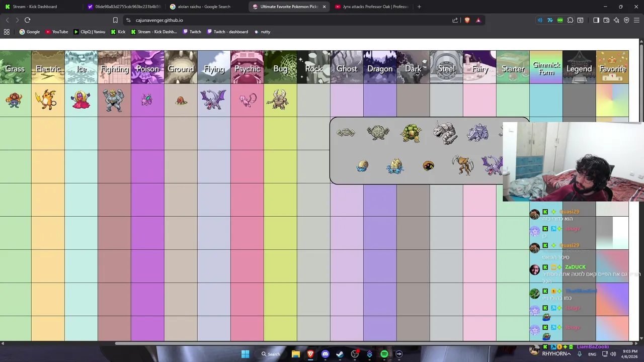
Task: Pick Rhyhorn from the Rock picker
Action: click(477, 133)
